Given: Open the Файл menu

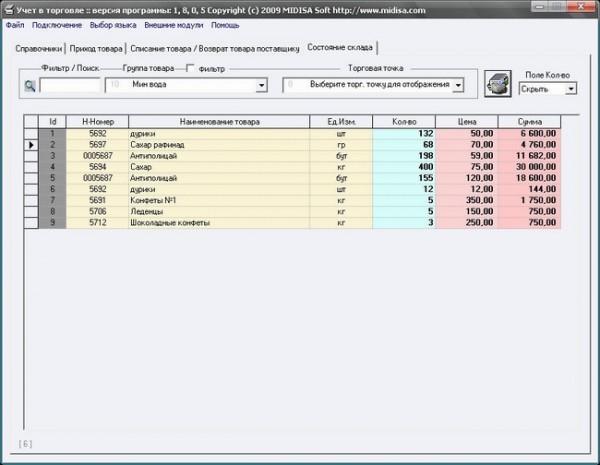Looking at the screenshot, I should (14, 24).
